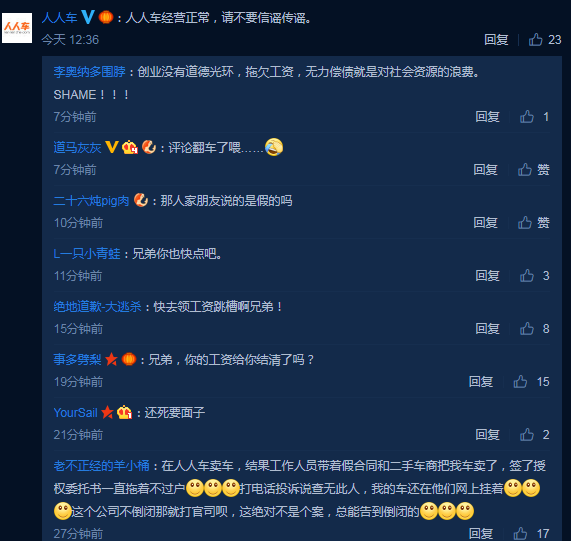571x541 pixels.
Task: Like 二十六炖pig肉's comment
Action: pos(525,222)
